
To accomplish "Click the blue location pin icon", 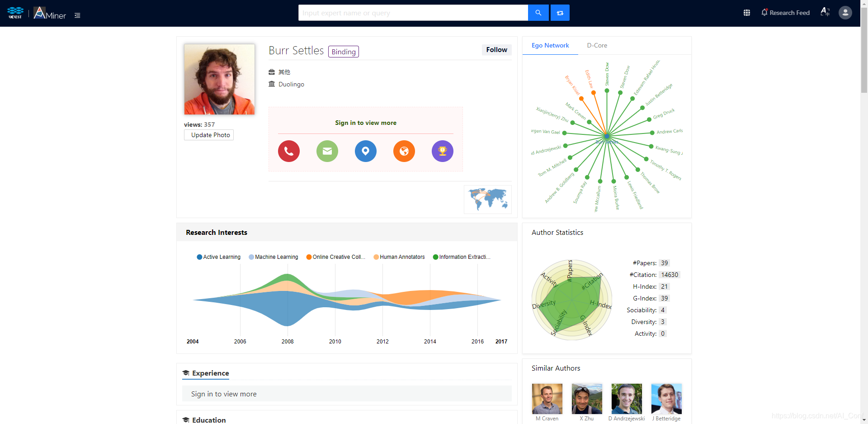I will point(366,151).
